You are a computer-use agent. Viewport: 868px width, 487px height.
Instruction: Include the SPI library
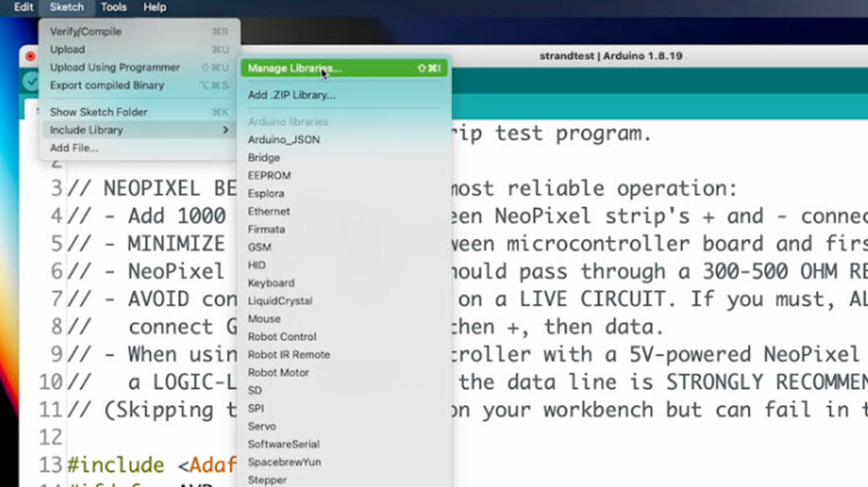pos(344,408)
